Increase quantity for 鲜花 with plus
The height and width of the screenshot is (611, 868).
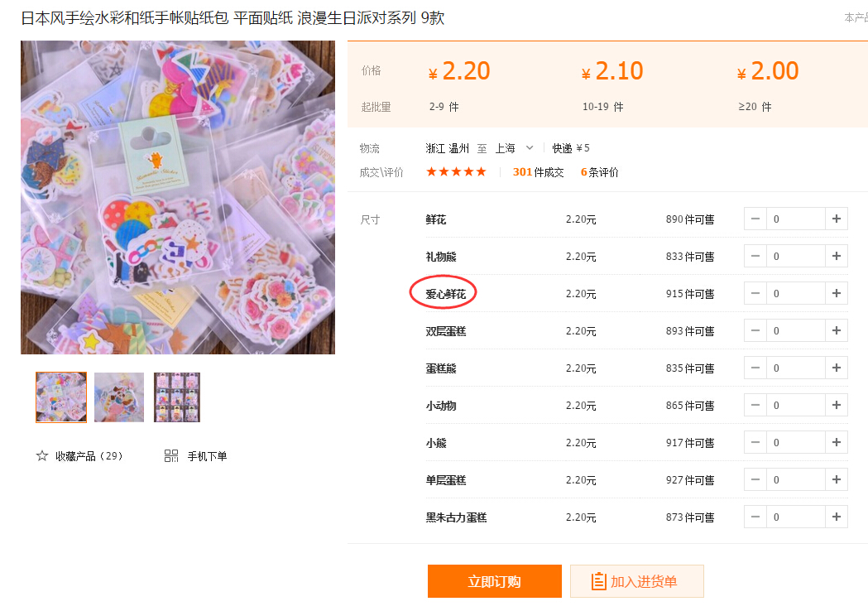837,219
